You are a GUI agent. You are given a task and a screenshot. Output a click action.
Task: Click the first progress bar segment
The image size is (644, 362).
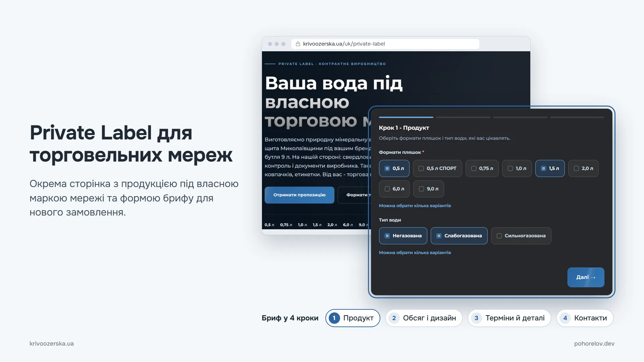tap(406, 117)
